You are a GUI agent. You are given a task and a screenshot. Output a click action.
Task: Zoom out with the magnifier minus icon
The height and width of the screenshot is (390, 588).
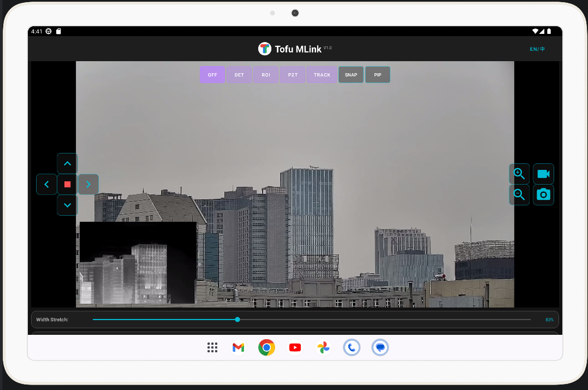[x=519, y=194]
